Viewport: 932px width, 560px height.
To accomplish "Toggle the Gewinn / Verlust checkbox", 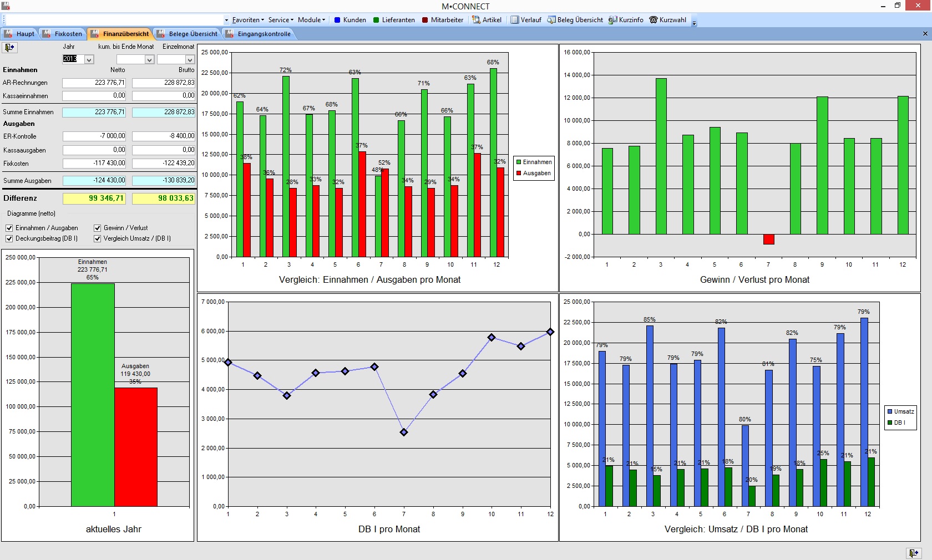I will point(97,228).
